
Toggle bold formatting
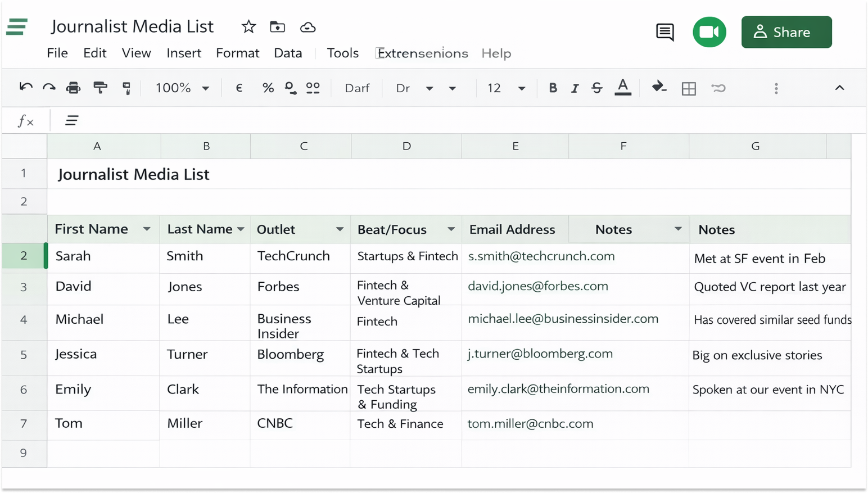[x=553, y=88]
